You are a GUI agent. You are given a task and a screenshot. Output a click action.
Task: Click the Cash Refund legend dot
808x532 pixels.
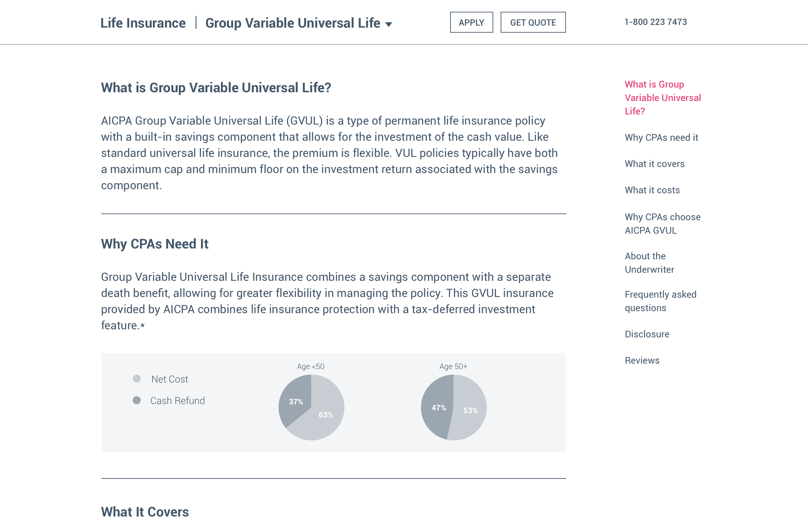coord(136,401)
